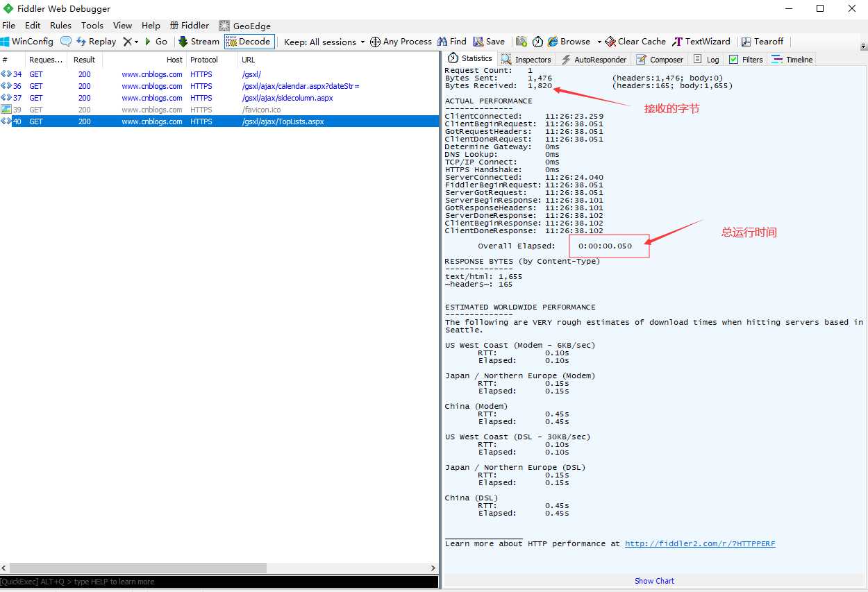Open the Keep: All sessions dropdown
Screen dimensions: 868x592
[324, 42]
